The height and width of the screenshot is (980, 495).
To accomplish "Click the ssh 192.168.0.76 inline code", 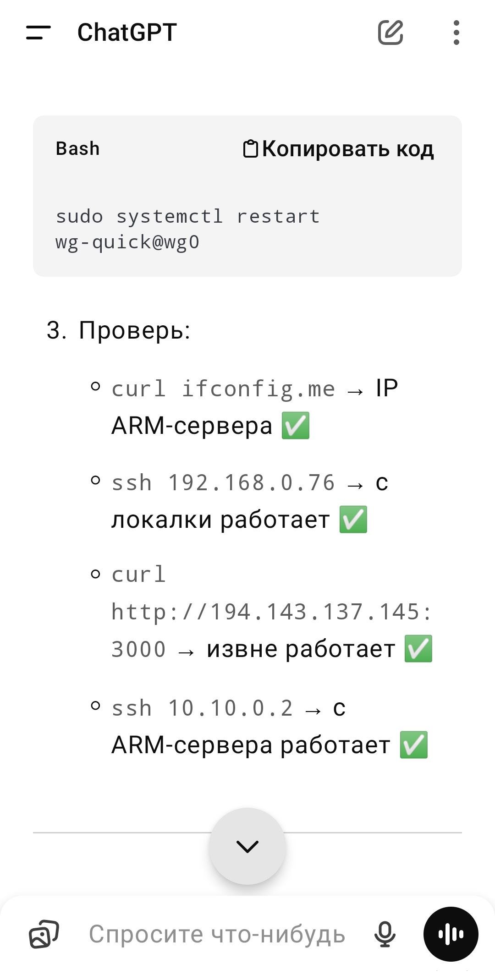I will [223, 482].
